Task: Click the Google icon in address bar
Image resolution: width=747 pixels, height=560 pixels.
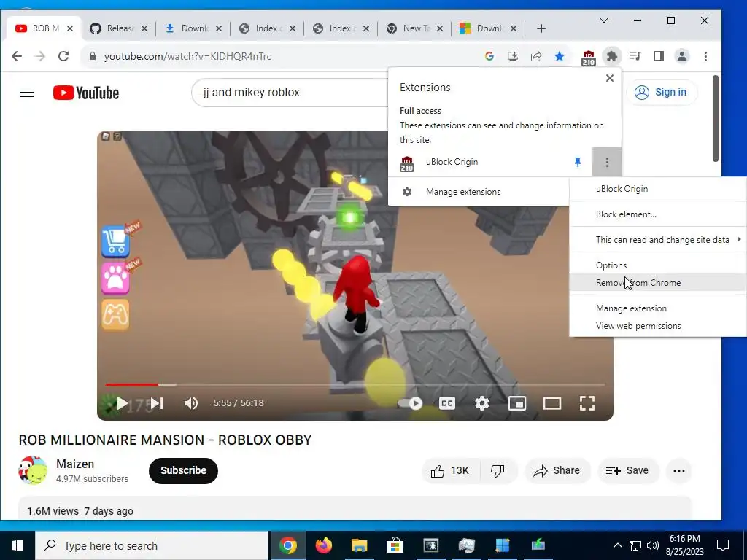Action: click(x=489, y=56)
